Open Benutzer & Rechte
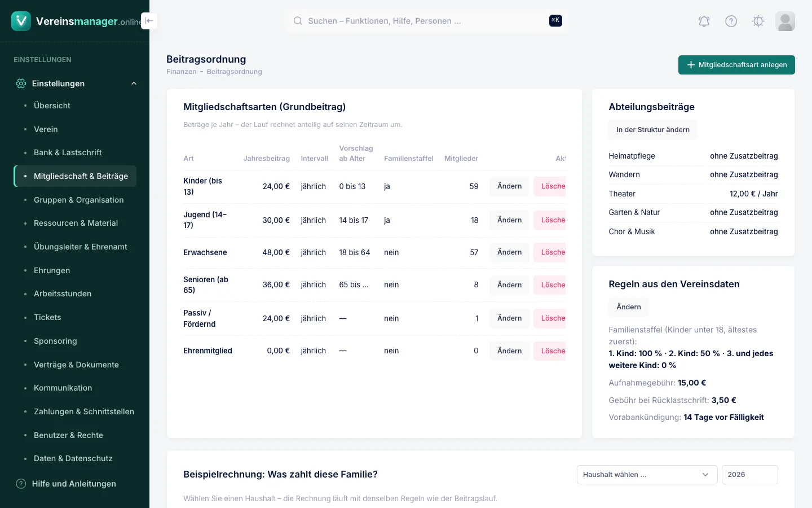This screenshot has height=508, width=812. coord(75,435)
